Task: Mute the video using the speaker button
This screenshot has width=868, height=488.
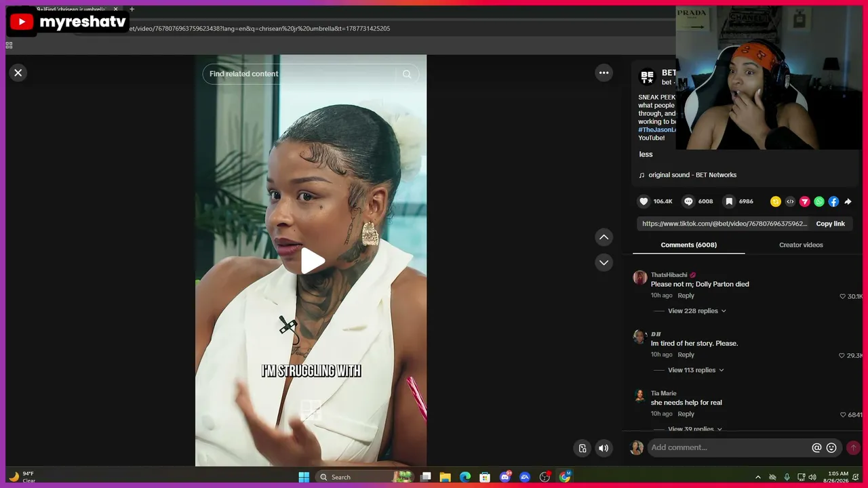Action: point(604,448)
